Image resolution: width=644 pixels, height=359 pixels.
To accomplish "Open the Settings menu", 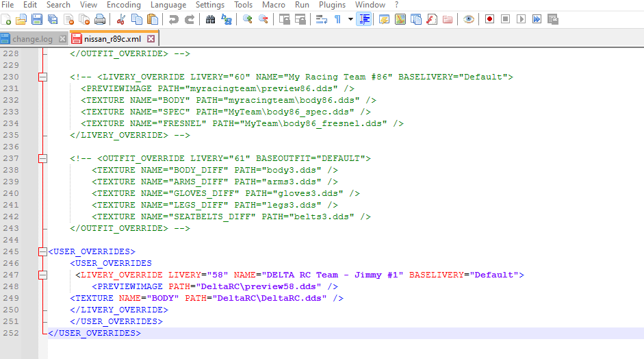I will (x=210, y=5).
